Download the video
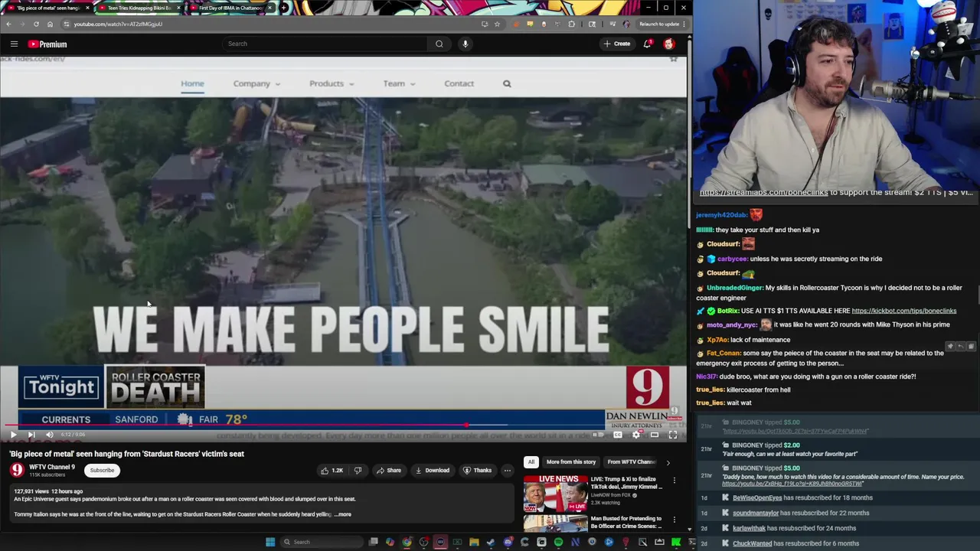The height and width of the screenshot is (551, 980). [x=432, y=471]
